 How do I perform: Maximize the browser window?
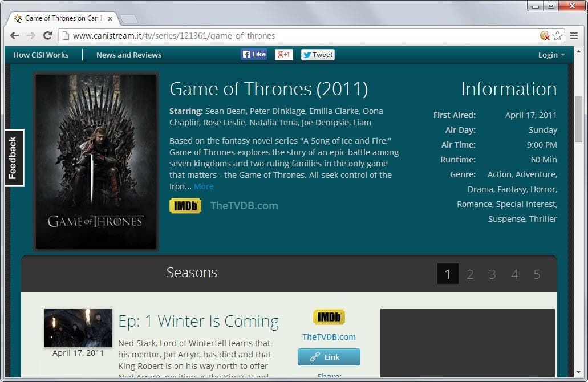click(551, 6)
